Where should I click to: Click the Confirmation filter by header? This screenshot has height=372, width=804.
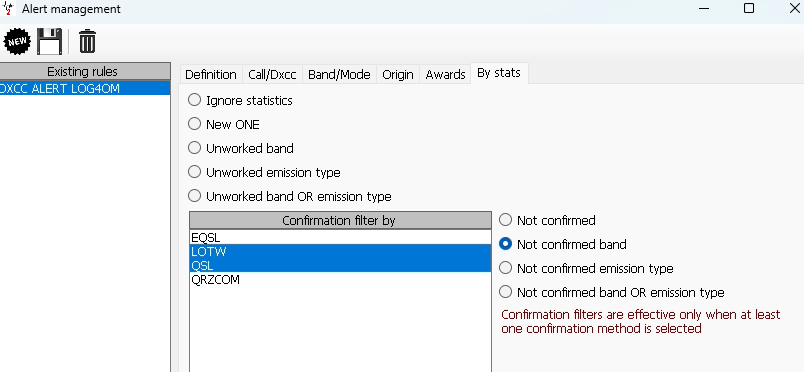340,221
